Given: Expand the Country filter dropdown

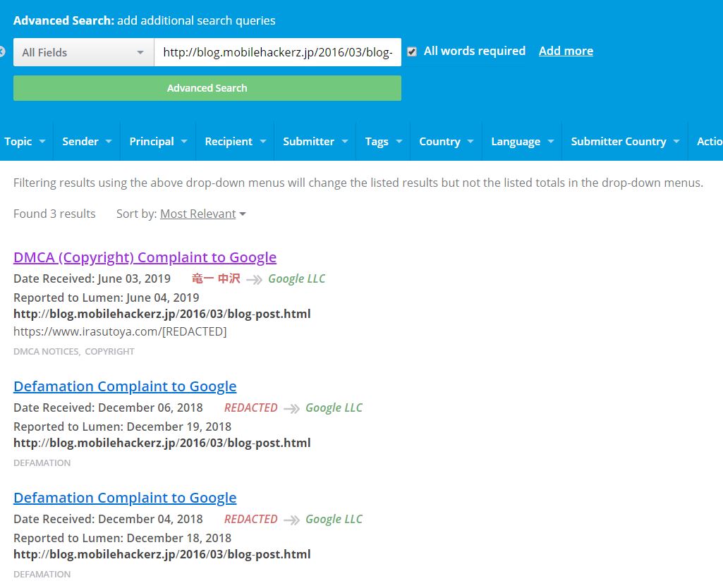Looking at the screenshot, I should coord(446,142).
